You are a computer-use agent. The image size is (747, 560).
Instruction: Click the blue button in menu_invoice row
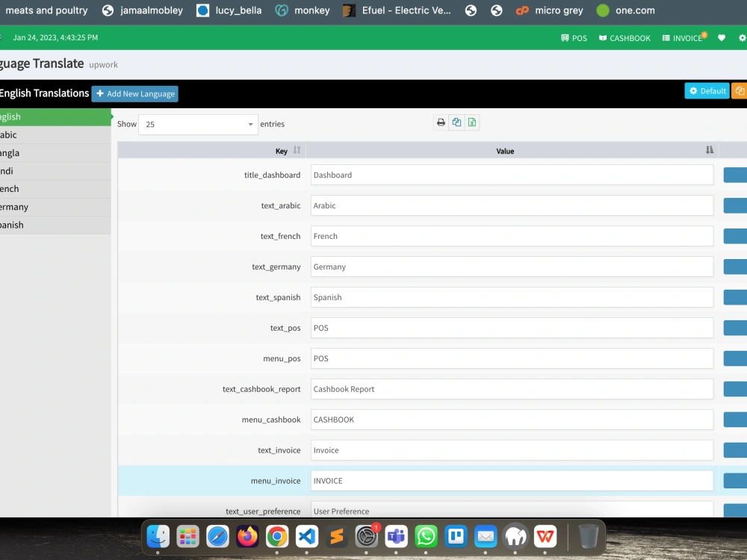pos(735,480)
